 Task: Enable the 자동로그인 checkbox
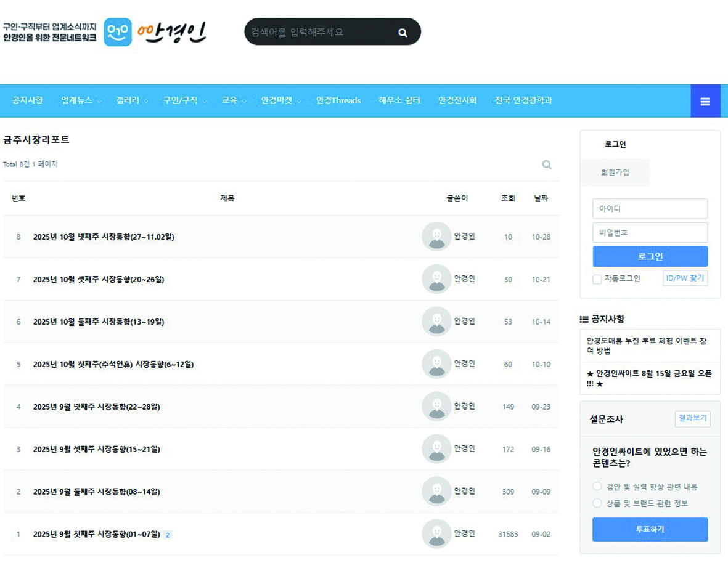coord(597,279)
